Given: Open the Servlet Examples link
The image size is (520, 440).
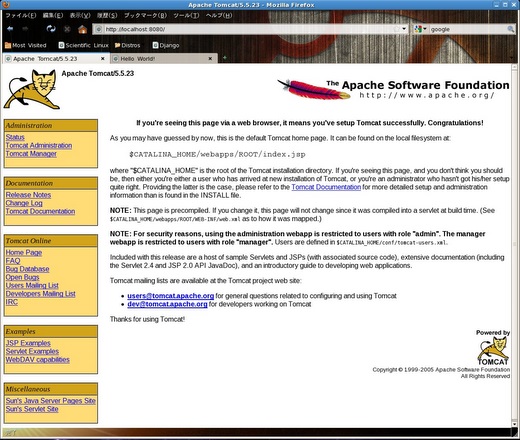Looking at the screenshot, I should [32, 352].
